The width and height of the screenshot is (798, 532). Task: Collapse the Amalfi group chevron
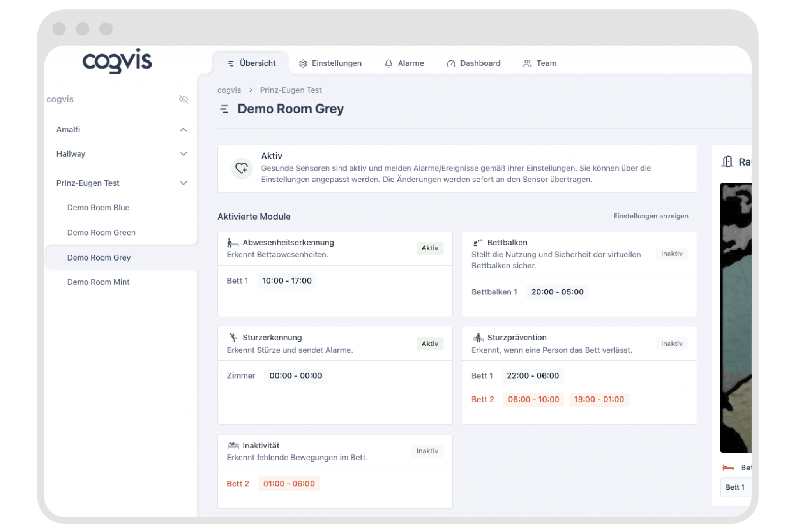[x=184, y=130]
